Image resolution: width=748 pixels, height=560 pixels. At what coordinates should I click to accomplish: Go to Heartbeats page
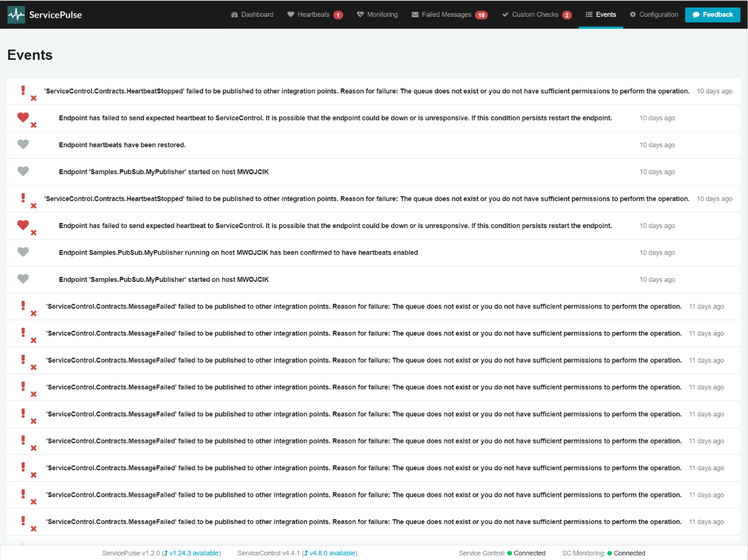click(315, 14)
